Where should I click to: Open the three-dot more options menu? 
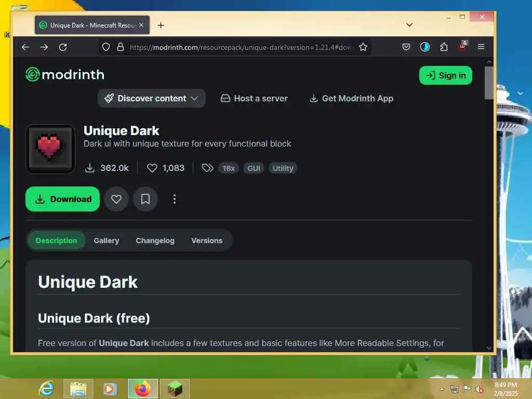pos(175,199)
